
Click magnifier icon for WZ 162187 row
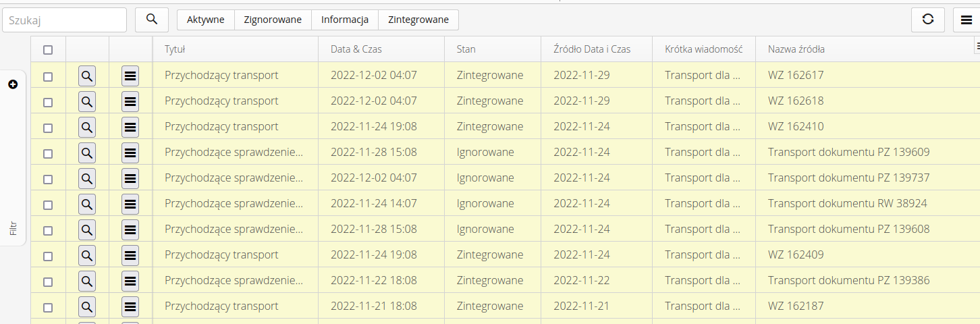[87, 306]
